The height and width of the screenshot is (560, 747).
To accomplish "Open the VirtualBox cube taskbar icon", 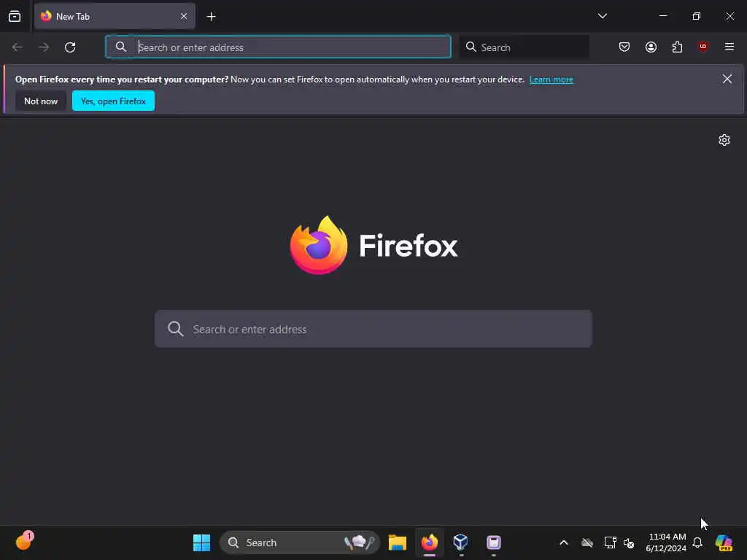I will tap(461, 542).
